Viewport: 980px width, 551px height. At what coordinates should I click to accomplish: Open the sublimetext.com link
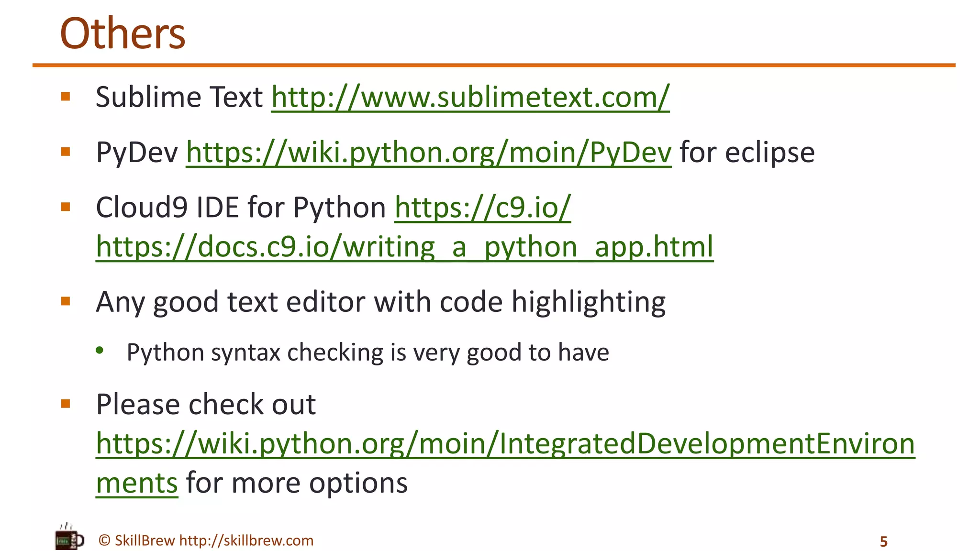tap(470, 97)
